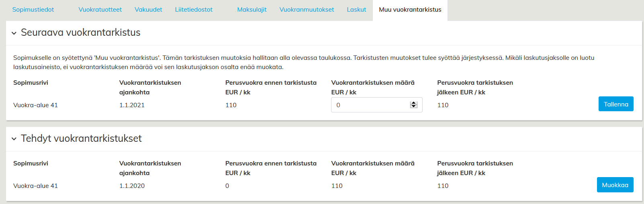Click the Seuraava vuokrantarkistus heading
The width and height of the screenshot is (644, 204).
coord(80,33)
